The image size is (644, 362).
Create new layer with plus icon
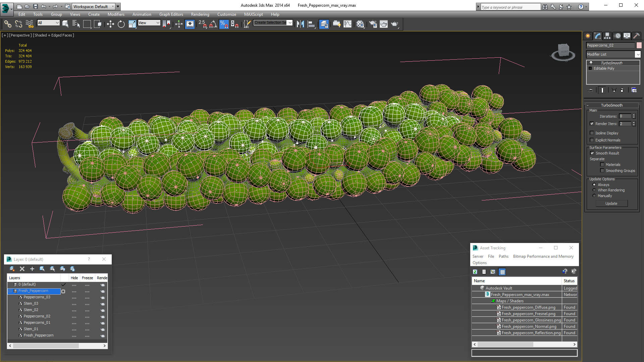(x=32, y=269)
